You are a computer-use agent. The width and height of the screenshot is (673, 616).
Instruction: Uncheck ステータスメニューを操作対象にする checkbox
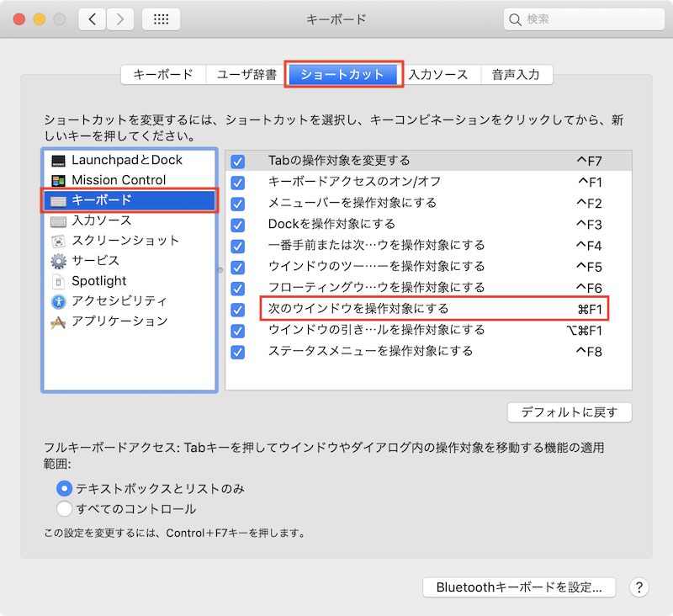click(x=237, y=352)
